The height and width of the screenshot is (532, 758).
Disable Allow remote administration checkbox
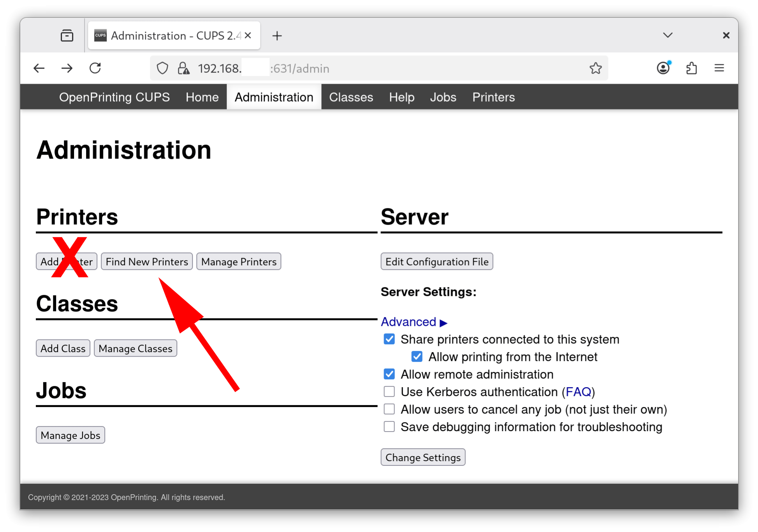point(389,374)
